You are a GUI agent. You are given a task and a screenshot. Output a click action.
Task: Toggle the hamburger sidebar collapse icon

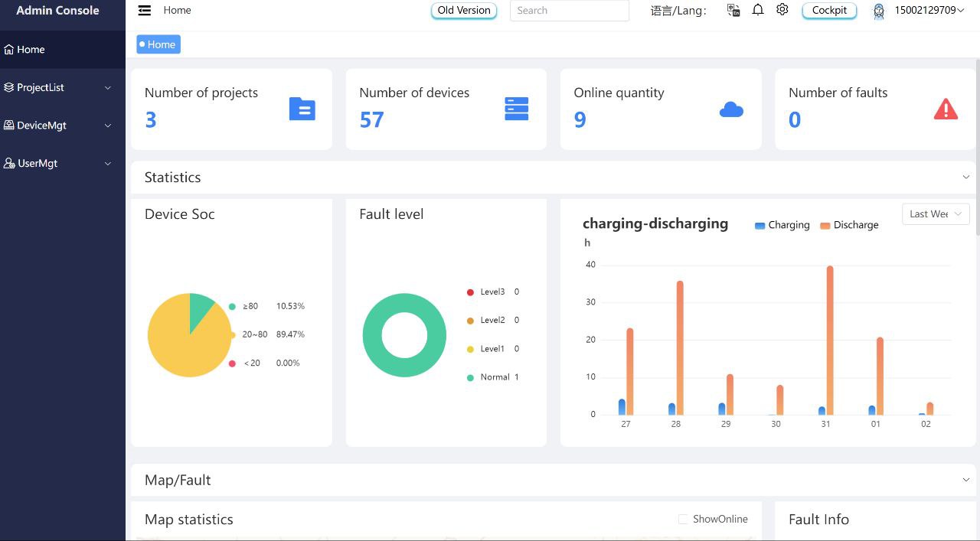click(144, 10)
